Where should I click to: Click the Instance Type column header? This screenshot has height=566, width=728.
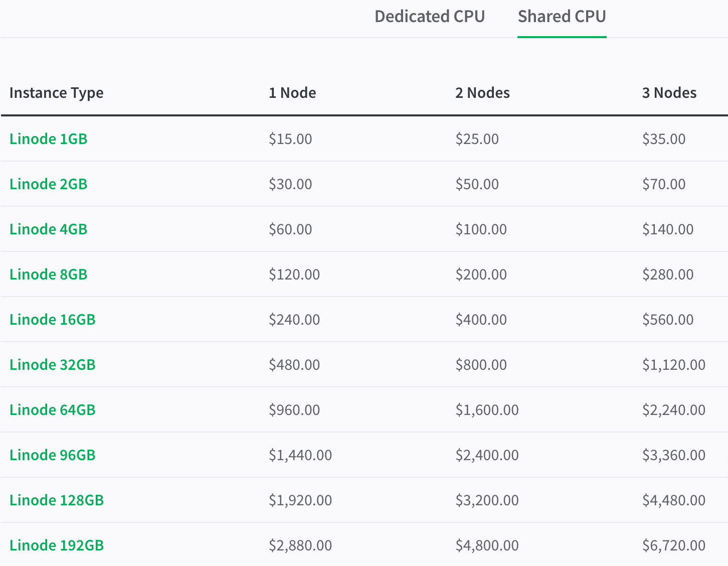click(56, 93)
